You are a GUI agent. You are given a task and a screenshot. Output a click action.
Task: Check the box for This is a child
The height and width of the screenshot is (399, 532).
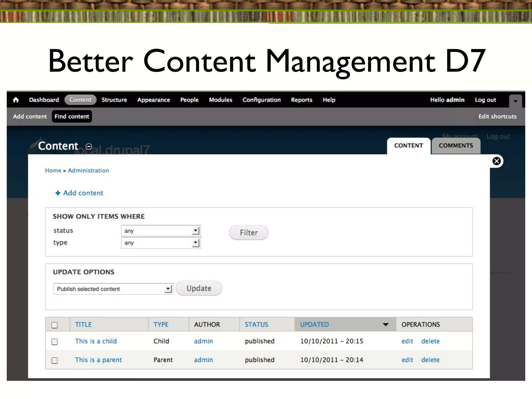coord(55,342)
